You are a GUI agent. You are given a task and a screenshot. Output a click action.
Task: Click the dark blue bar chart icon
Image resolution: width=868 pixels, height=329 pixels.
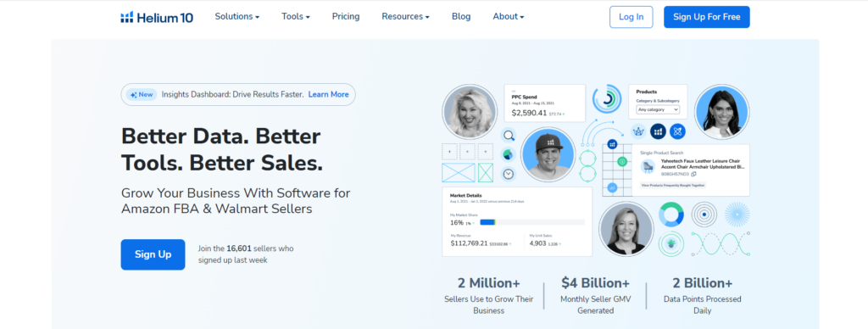tap(658, 131)
